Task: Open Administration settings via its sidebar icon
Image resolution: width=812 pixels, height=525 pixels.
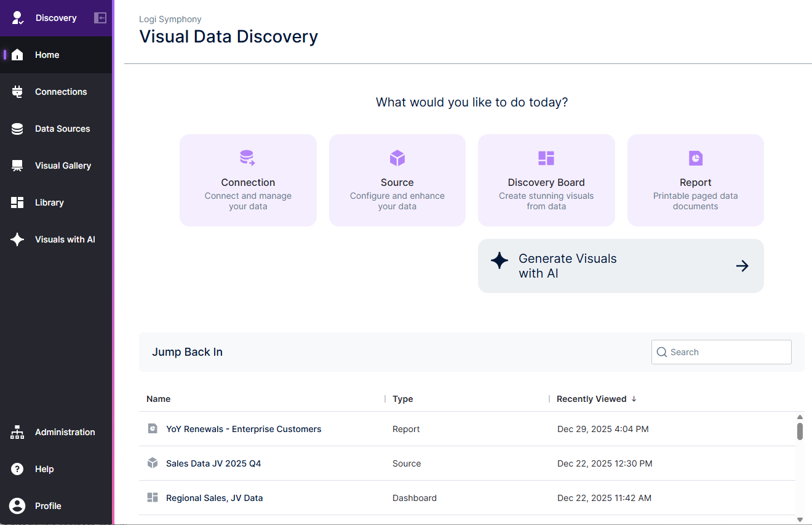Action: tap(17, 431)
